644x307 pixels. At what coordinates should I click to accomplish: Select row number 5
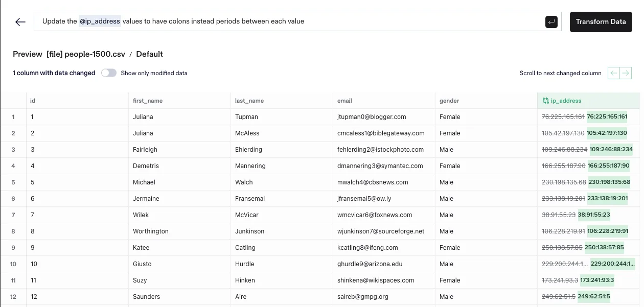13,182
